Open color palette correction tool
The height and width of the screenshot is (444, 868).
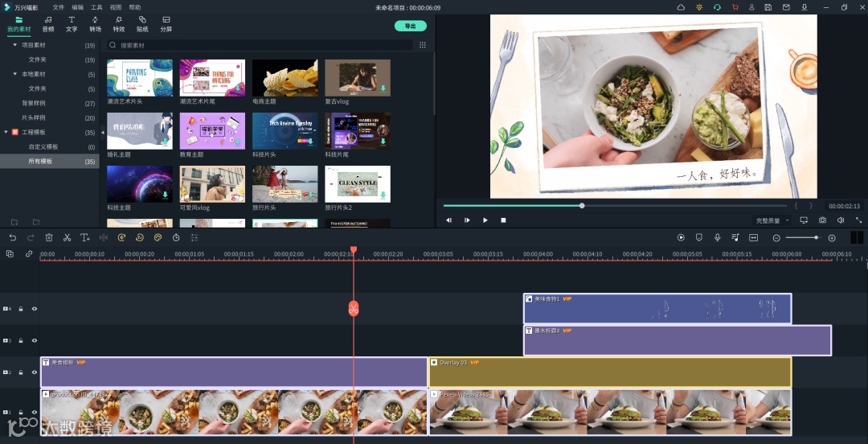click(158, 237)
